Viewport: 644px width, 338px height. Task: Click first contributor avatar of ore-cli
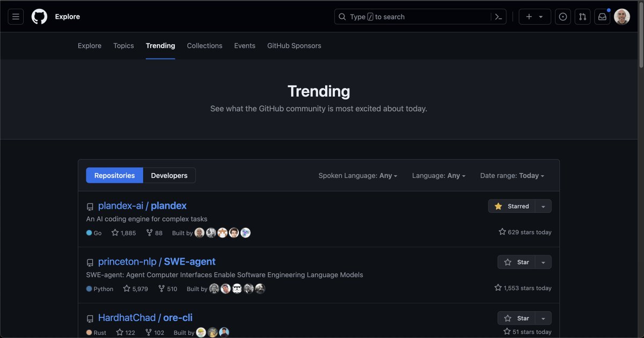pos(201,333)
